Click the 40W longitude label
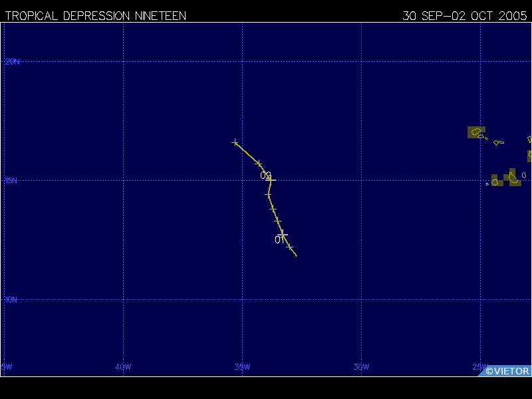The height and width of the screenshot is (399, 532). [x=123, y=366]
